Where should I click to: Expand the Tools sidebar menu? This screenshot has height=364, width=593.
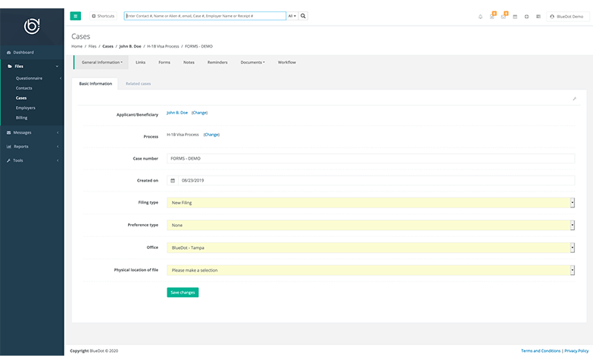(x=32, y=160)
